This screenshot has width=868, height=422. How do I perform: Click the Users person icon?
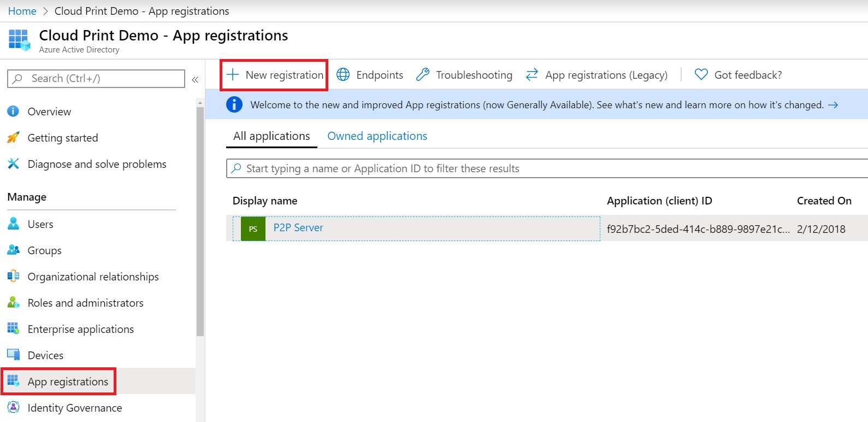pyautogui.click(x=13, y=224)
